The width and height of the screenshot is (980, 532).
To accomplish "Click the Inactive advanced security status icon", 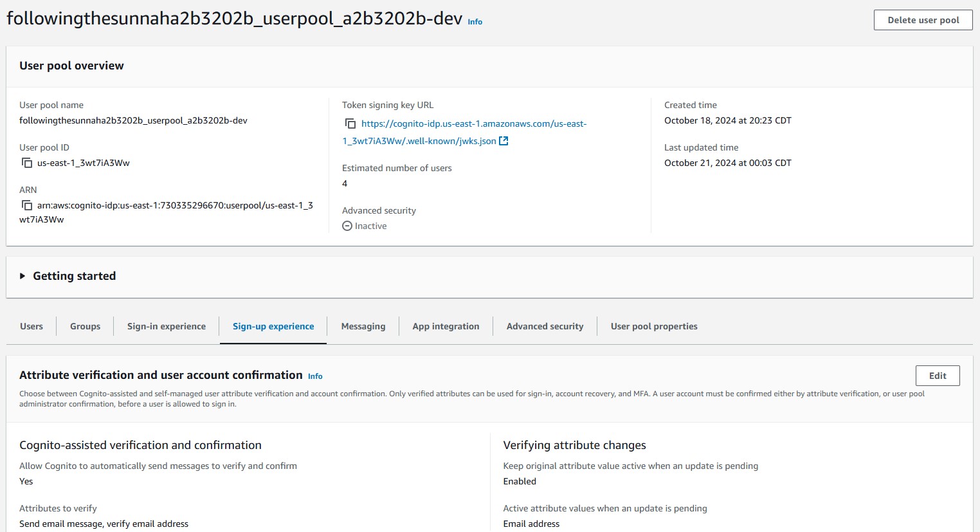I will 347,226.
